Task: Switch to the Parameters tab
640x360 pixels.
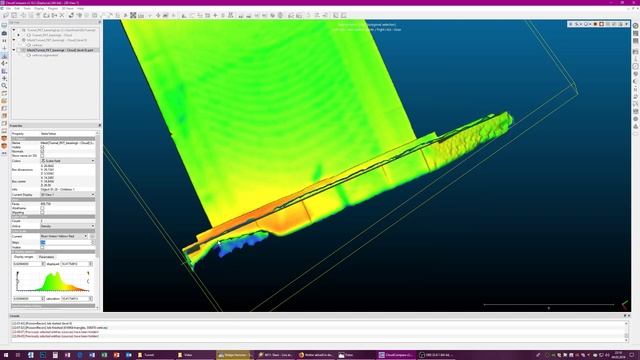Action: point(46,257)
